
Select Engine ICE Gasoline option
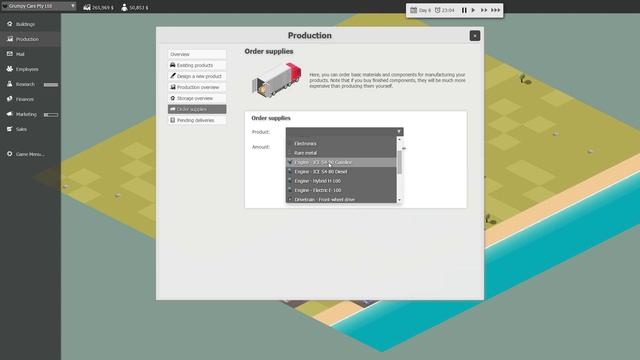(341, 162)
